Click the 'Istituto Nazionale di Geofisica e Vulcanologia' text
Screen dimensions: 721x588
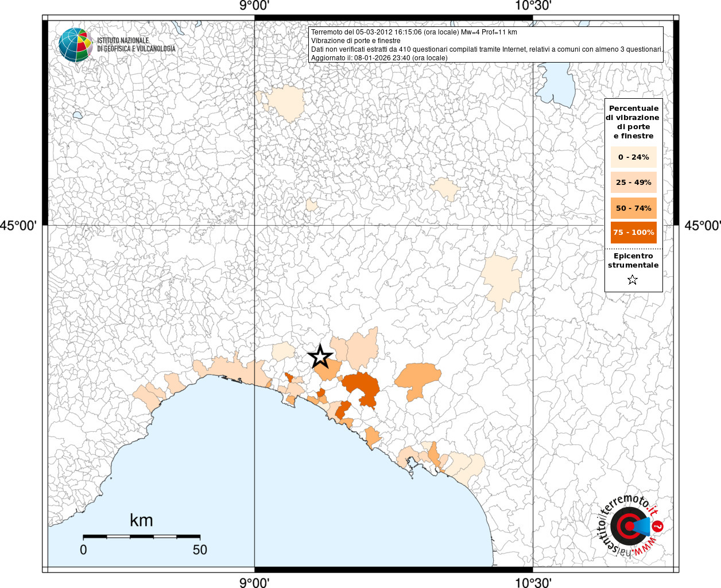136,45
